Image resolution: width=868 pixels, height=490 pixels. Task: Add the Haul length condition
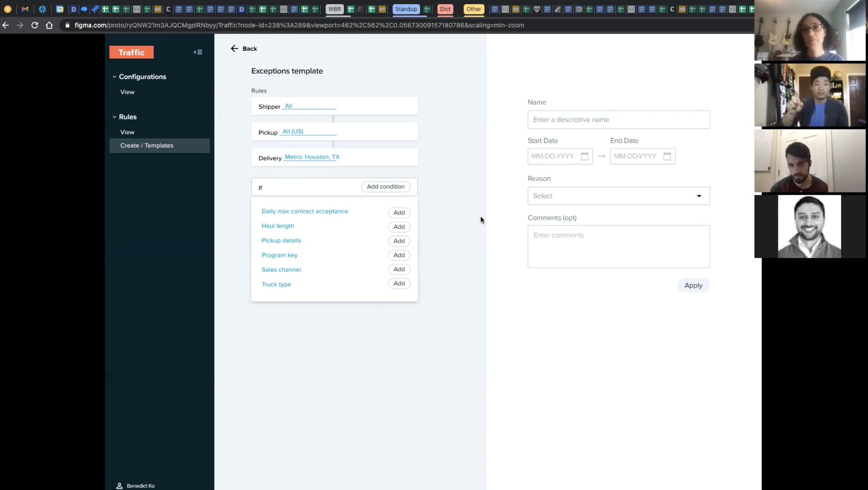pyautogui.click(x=399, y=227)
